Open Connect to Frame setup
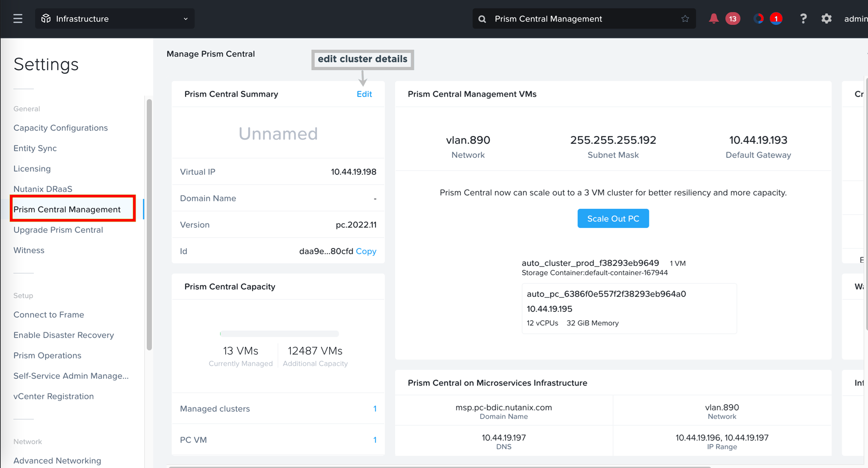 click(49, 315)
